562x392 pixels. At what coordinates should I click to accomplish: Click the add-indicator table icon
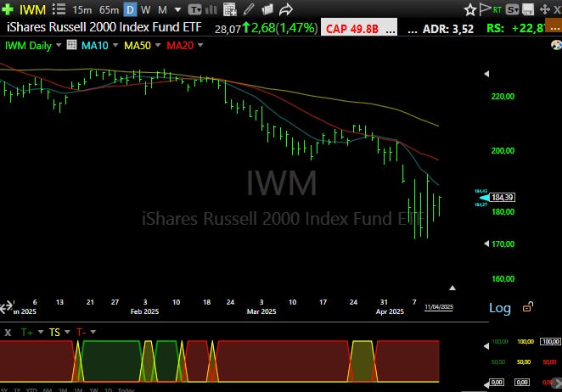point(229,9)
